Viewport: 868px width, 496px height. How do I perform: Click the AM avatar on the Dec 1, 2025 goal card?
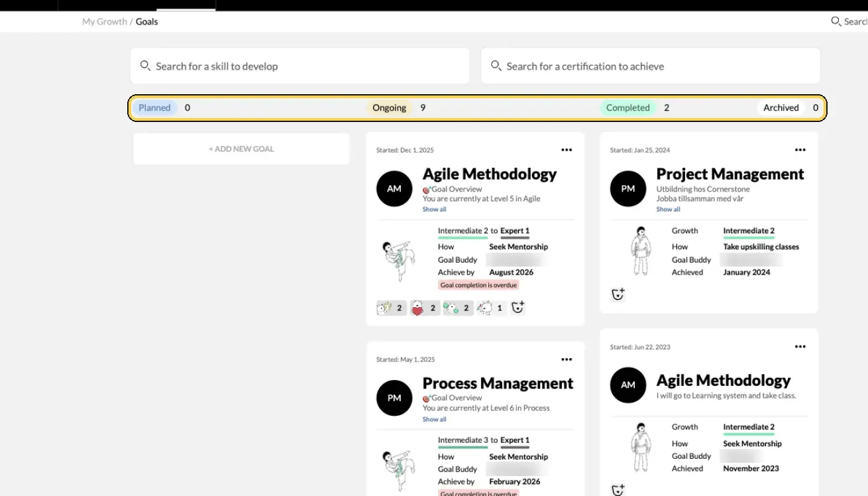click(394, 188)
